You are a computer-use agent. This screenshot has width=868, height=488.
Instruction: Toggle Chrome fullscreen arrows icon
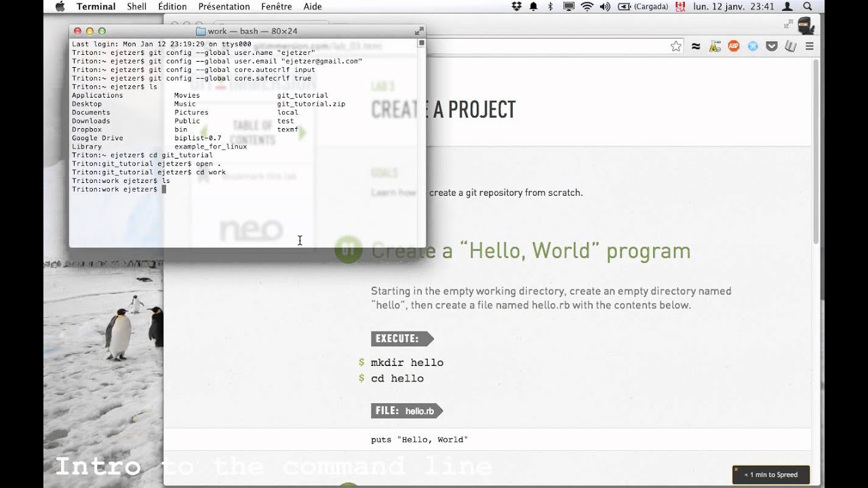[788, 24]
